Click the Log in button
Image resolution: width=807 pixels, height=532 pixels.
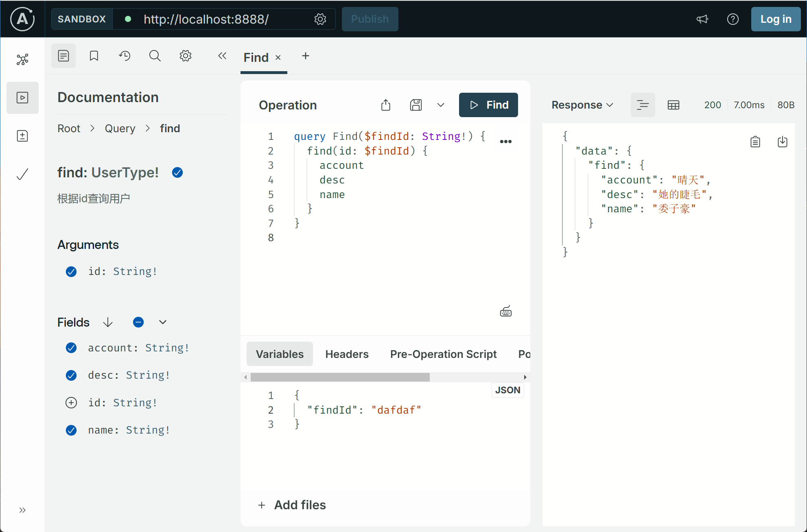[776, 19]
